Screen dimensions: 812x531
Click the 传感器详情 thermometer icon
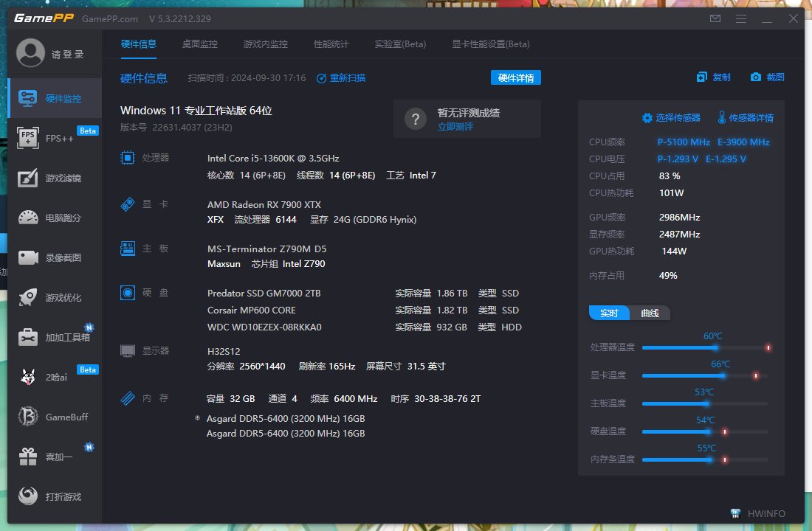(x=721, y=117)
